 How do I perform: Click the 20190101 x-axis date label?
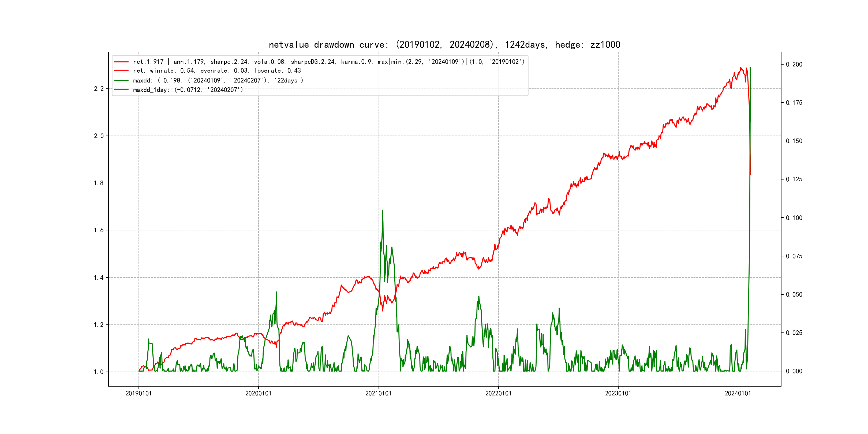pos(139,394)
